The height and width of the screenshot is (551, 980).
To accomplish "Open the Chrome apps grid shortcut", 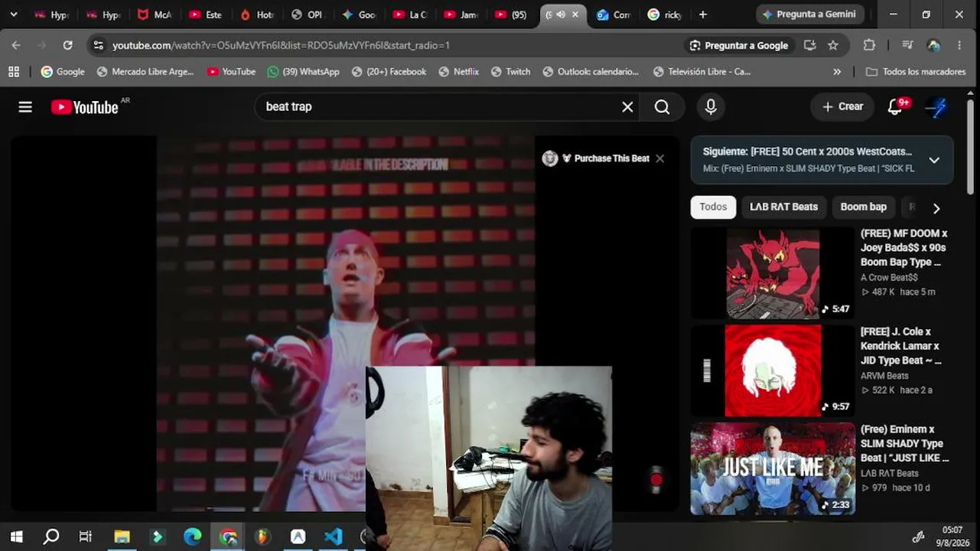I will (14, 72).
